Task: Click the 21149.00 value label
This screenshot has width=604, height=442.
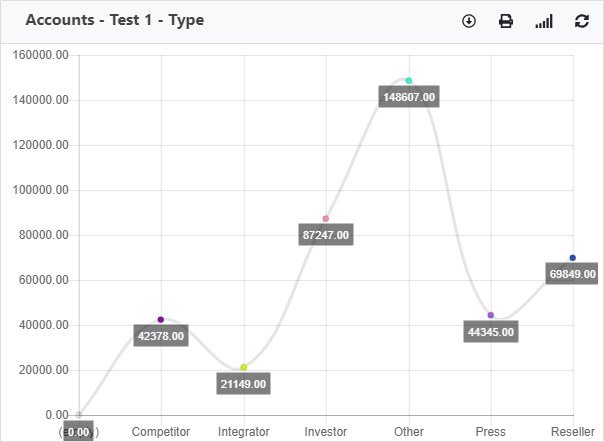Action: click(x=243, y=383)
